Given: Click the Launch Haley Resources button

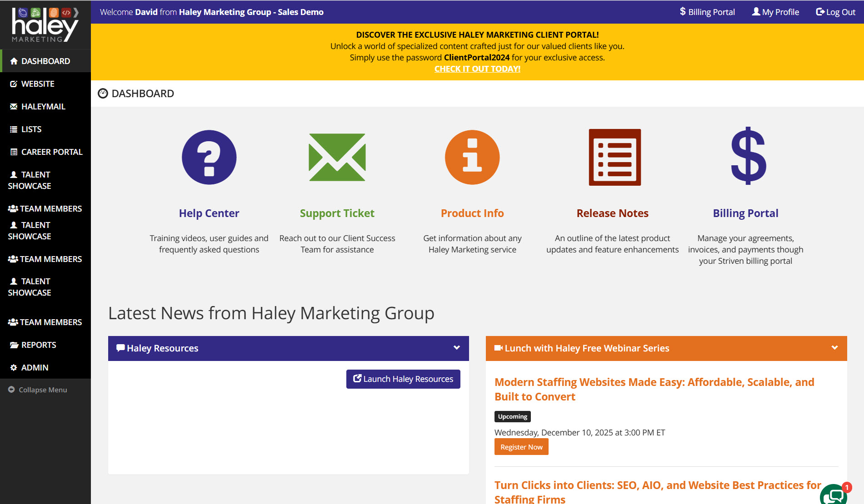Looking at the screenshot, I should pos(403,379).
